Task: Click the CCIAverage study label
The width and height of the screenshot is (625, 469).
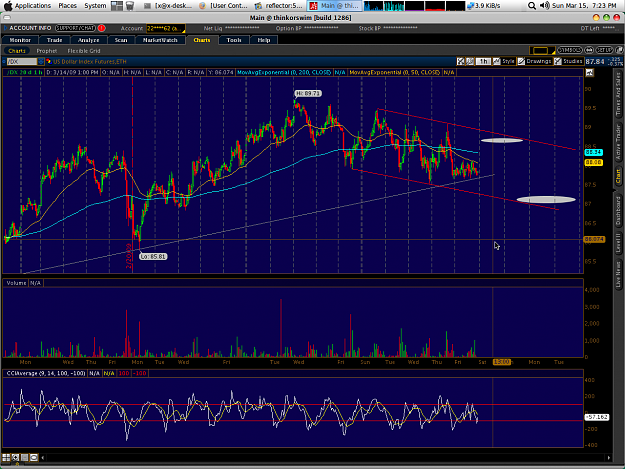Action: tap(46, 373)
